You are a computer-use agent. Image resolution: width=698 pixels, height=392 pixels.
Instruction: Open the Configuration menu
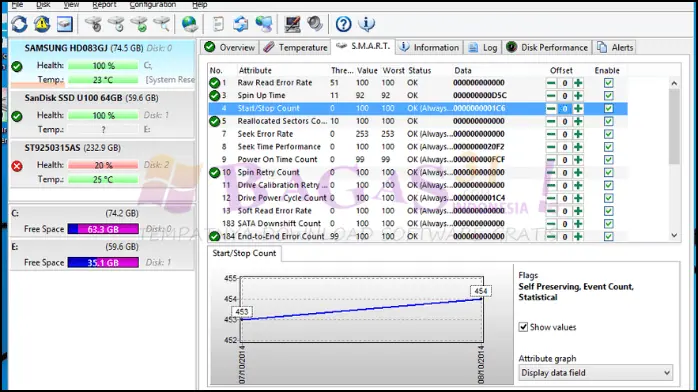[152, 4]
